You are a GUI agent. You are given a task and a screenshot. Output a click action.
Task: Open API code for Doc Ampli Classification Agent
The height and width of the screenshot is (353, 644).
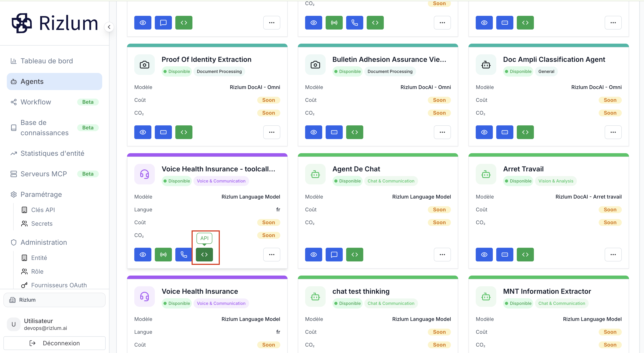[525, 132]
